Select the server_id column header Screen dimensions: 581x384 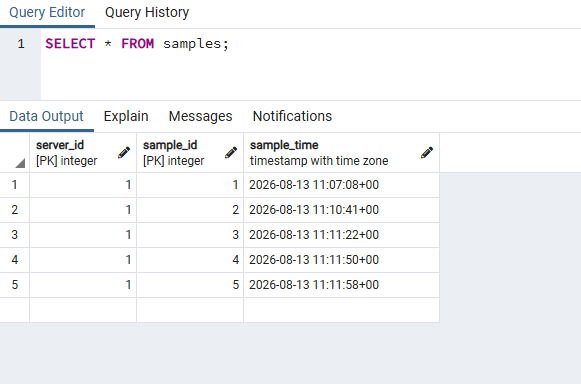(x=83, y=152)
